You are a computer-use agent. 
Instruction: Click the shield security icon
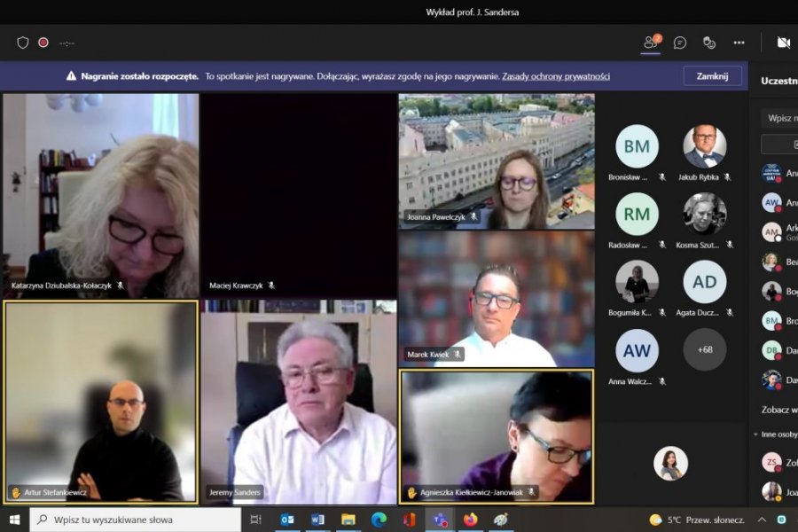(23, 43)
